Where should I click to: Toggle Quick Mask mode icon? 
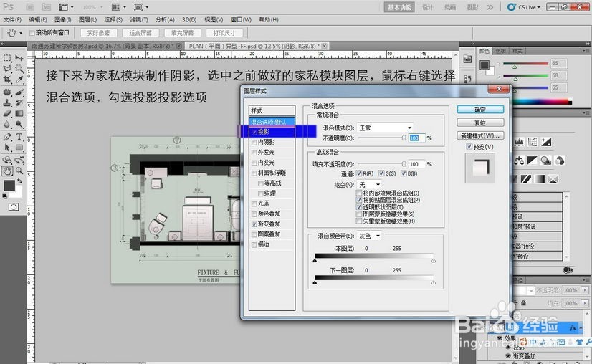pyautogui.click(x=14, y=207)
